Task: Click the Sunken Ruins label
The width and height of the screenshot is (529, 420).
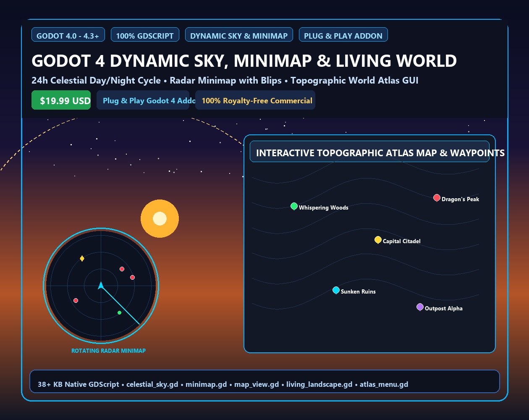Action: point(358,291)
